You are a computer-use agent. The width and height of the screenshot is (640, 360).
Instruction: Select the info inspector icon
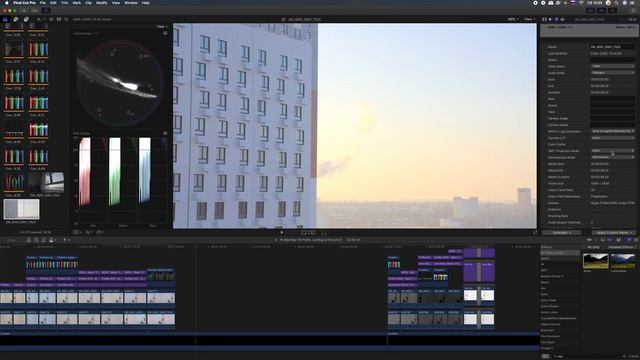556,19
